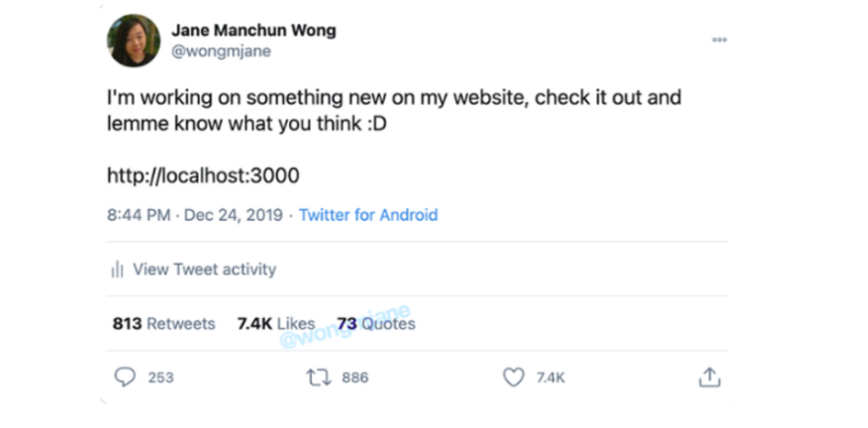Click the Jane Manchun Wong display name
Viewport: 868px width, 428px height.
(253, 30)
